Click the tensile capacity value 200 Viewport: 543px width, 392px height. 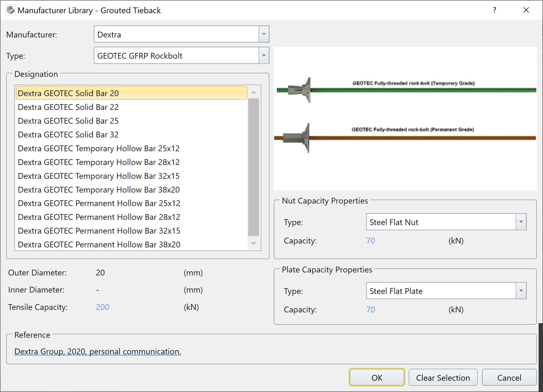click(x=102, y=307)
